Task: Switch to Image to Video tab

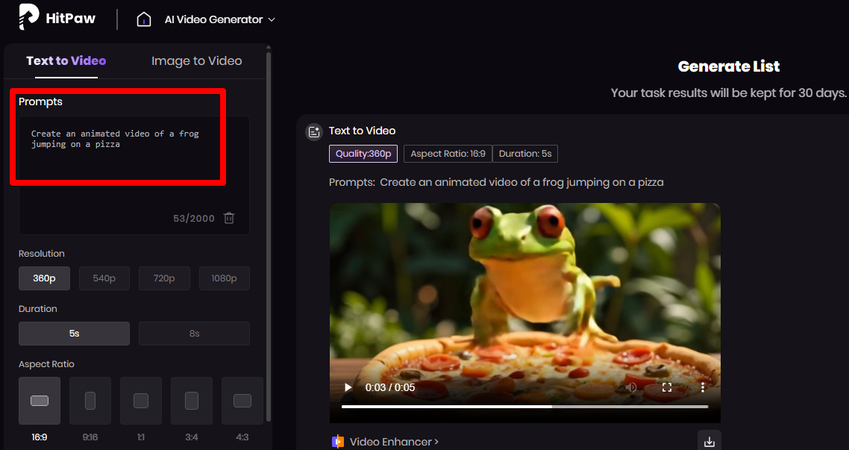Action: (196, 61)
